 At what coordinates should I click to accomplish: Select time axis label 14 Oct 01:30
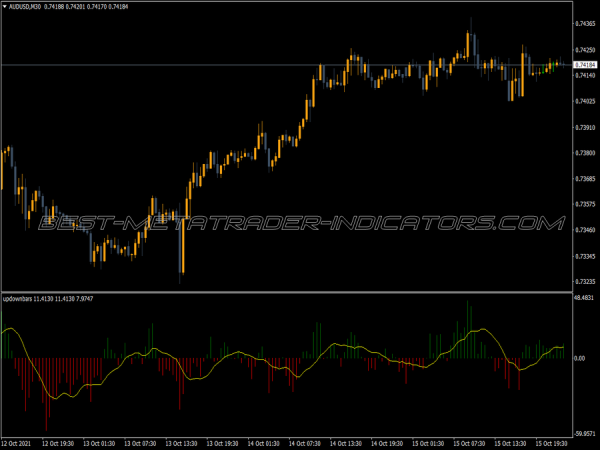coord(263,443)
